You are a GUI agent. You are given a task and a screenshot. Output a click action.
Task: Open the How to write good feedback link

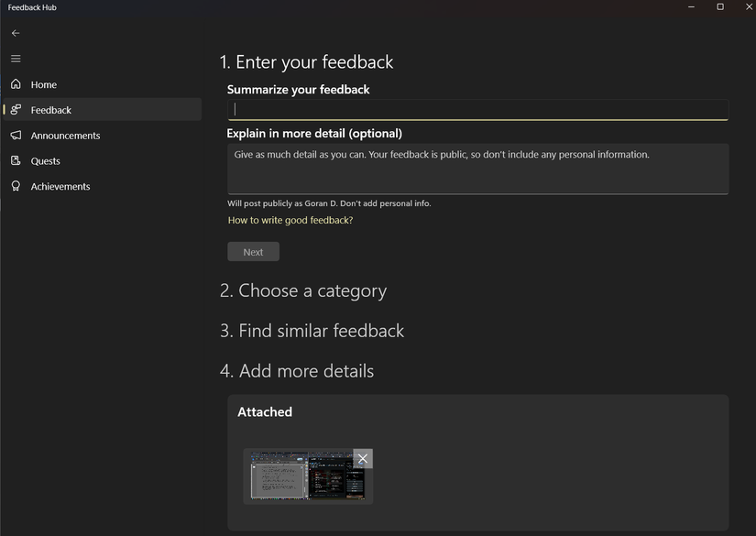tap(290, 220)
